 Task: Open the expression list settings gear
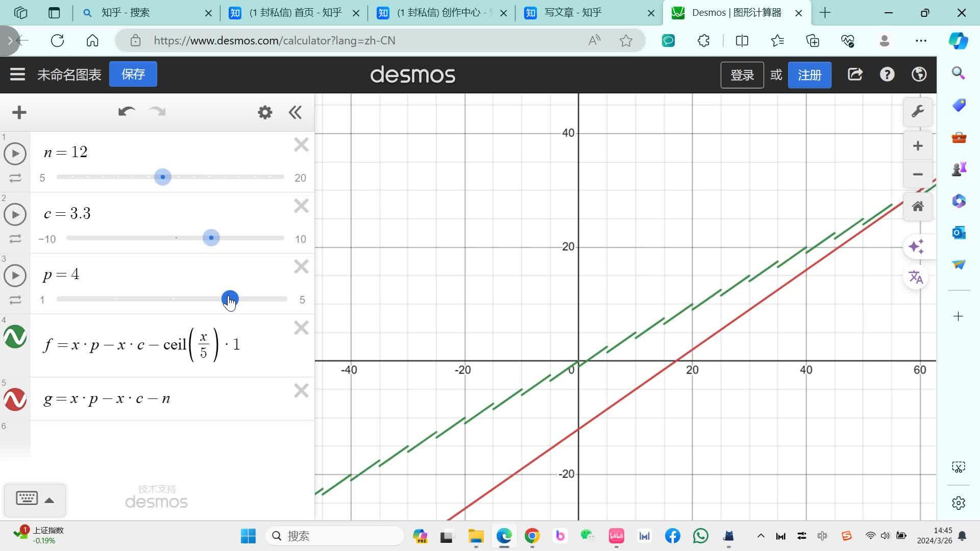coord(265,112)
